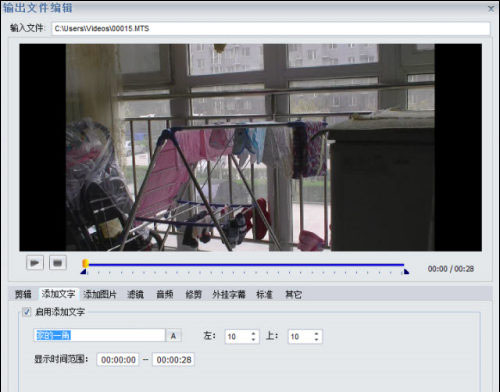Viewport: 500px width, 392px height.
Task: Open the font settings A button
Action: (x=173, y=336)
